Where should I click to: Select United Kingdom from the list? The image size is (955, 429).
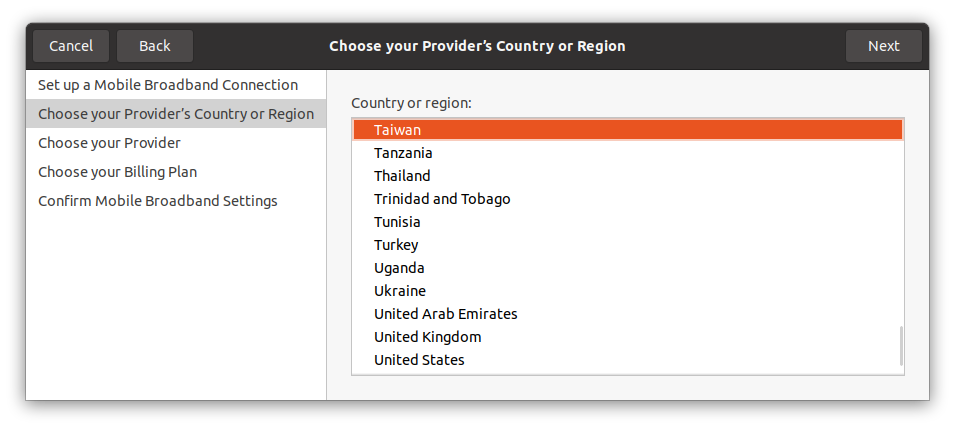click(x=427, y=337)
